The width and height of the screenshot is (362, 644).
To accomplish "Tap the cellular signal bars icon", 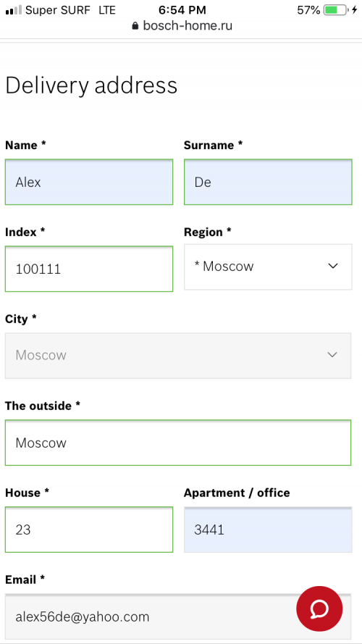I will [x=14, y=10].
